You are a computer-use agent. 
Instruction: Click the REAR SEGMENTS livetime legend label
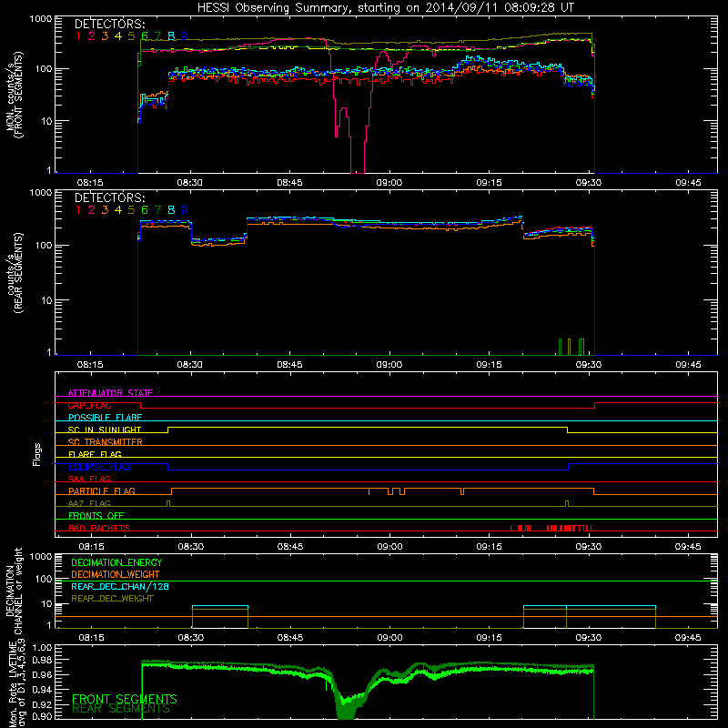pyautogui.click(x=121, y=709)
